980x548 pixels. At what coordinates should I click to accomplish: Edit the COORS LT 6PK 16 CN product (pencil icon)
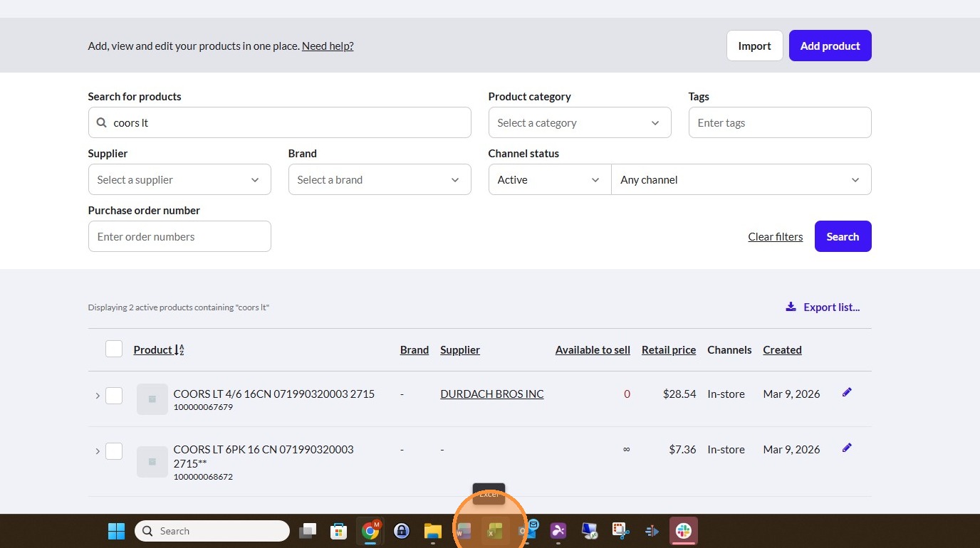[847, 448]
